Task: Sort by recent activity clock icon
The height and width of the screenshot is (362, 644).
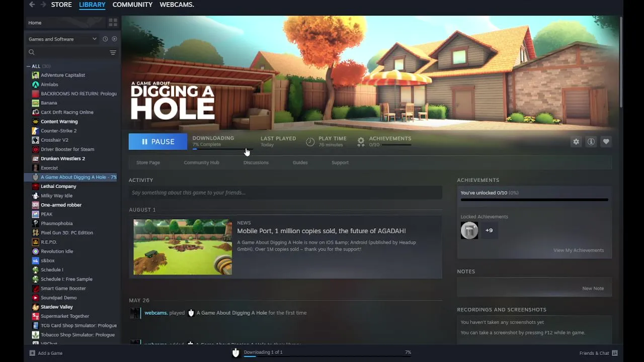Action: click(105, 39)
